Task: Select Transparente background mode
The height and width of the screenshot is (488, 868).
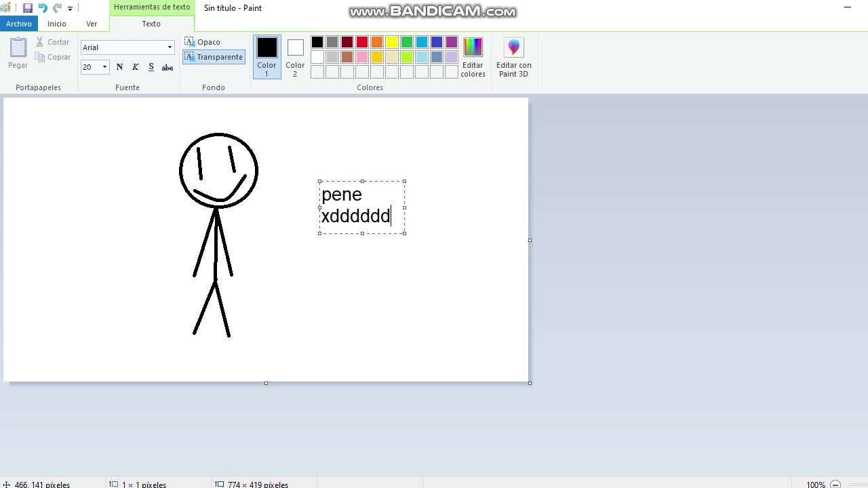Action: tap(213, 57)
